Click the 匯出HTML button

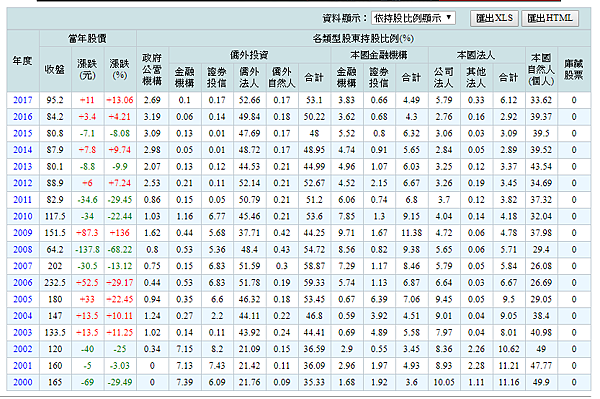550,18
